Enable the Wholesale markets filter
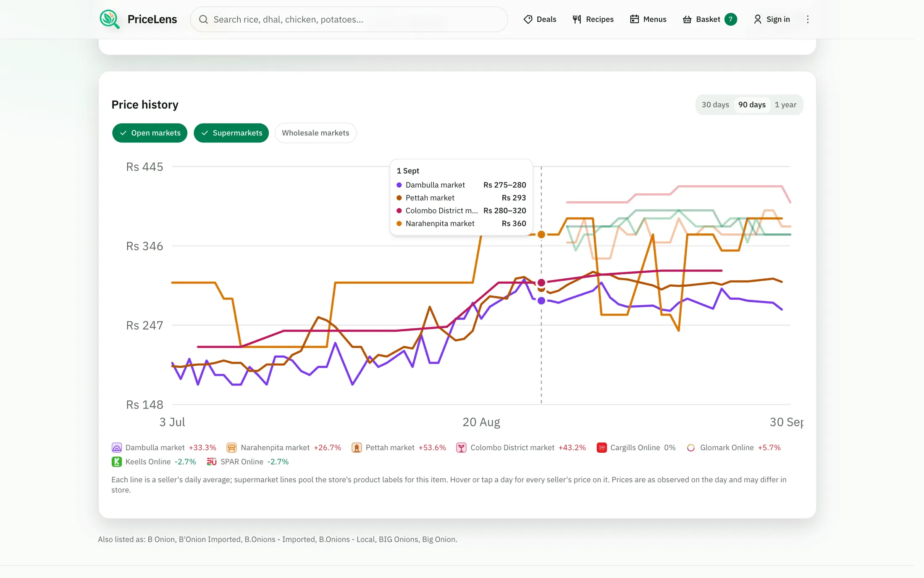The image size is (924, 578). pyautogui.click(x=315, y=133)
